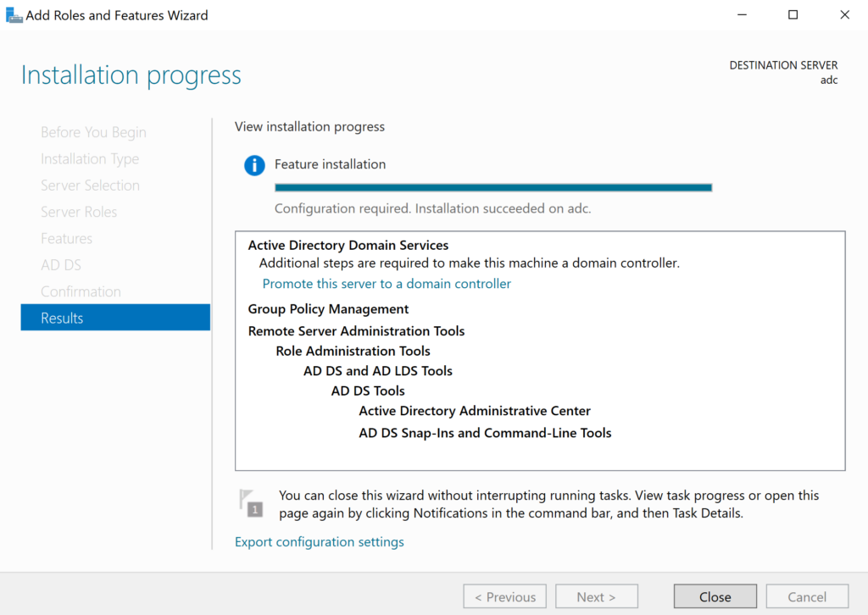Open the Before You Begin step
This screenshot has width=868, height=615.
coord(93,132)
